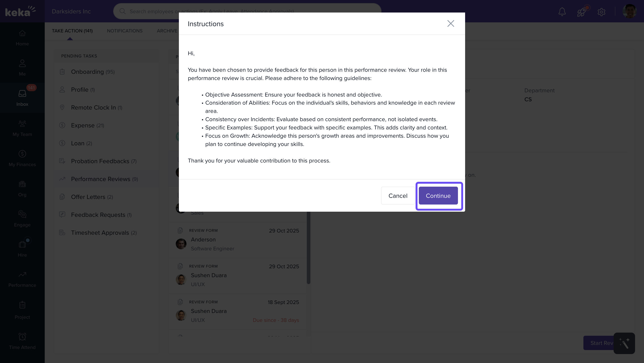Open the Inbox sidebar icon
Viewport: 644px width, 363px height.
coord(22,98)
